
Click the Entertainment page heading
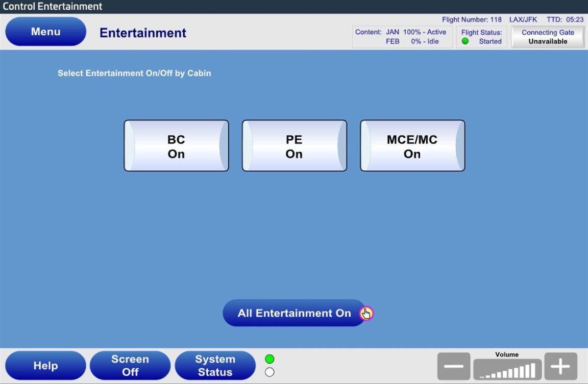point(143,33)
